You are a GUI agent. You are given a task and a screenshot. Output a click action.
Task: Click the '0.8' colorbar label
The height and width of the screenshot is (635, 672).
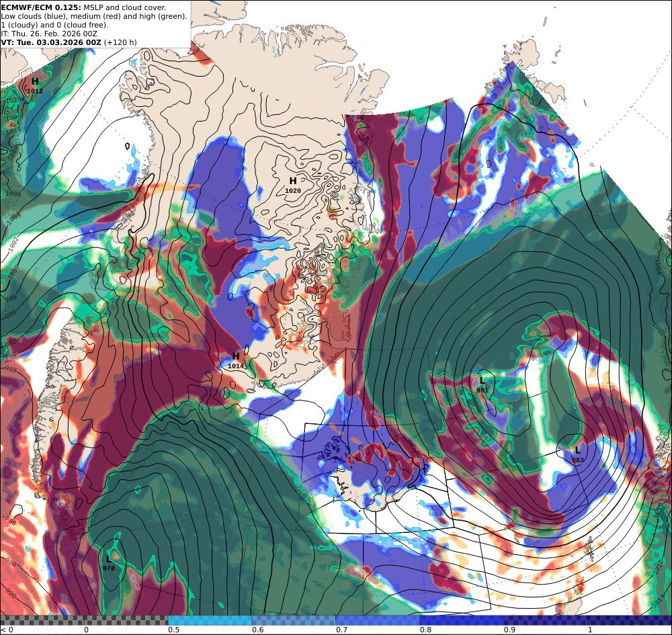[425, 630]
